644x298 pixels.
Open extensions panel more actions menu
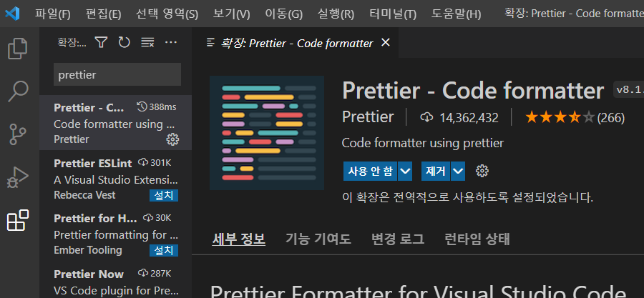(170, 42)
